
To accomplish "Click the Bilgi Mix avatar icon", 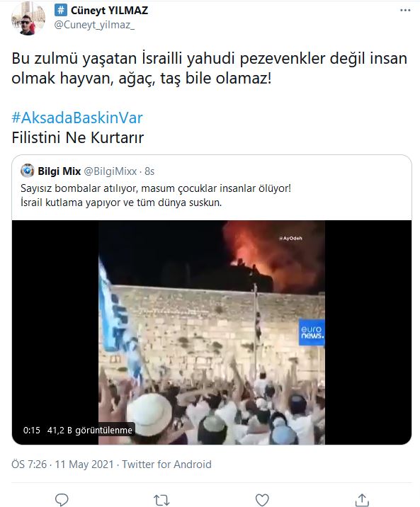I will coord(28,171).
